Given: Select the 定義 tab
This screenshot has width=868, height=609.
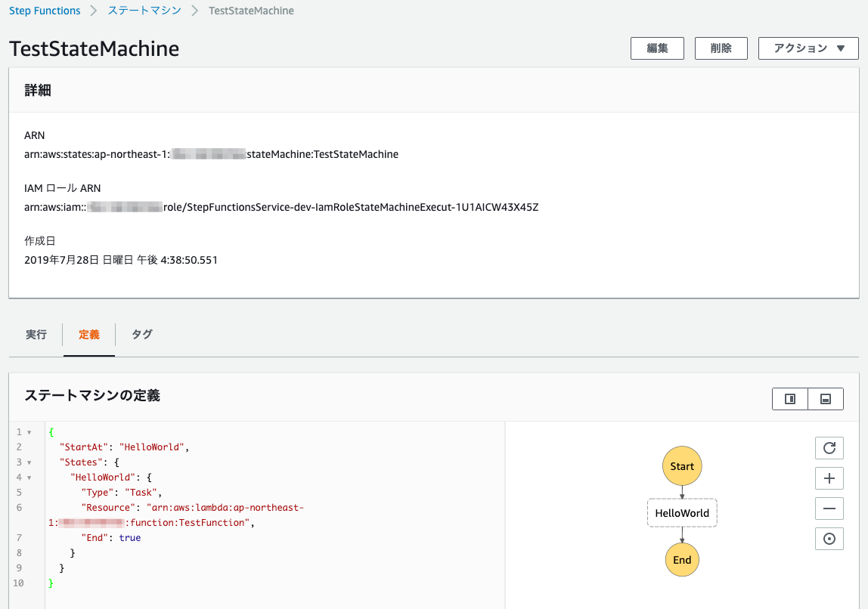Looking at the screenshot, I should click(89, 334).
